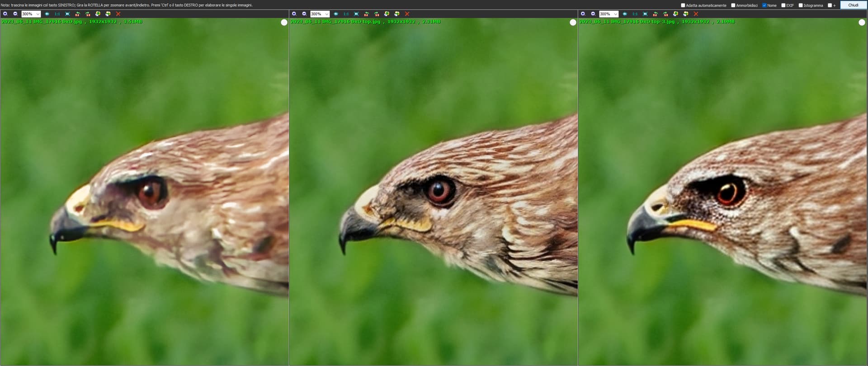Click fit-to-window icon in right panel
Image resolution: width=868 pixels, height=366 pixels.
(645, 14)
